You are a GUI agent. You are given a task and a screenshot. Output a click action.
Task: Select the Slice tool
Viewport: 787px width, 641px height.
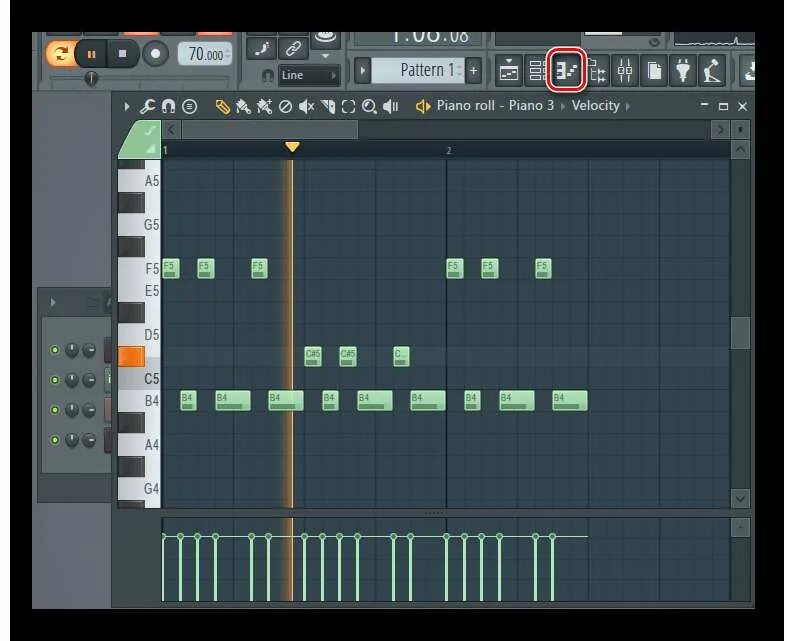pos(327,106)
